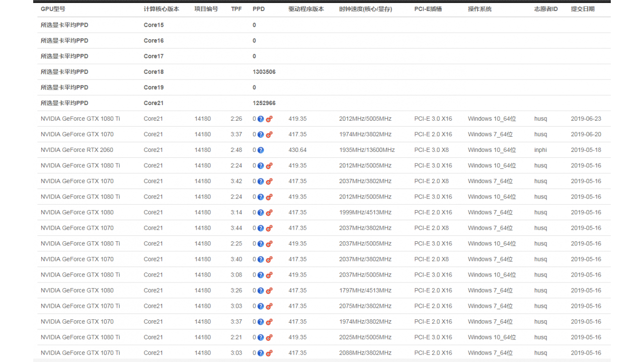644x362 pixels.
Task: Click the help icon in the 2:25 TPF row
Action: 261,244
